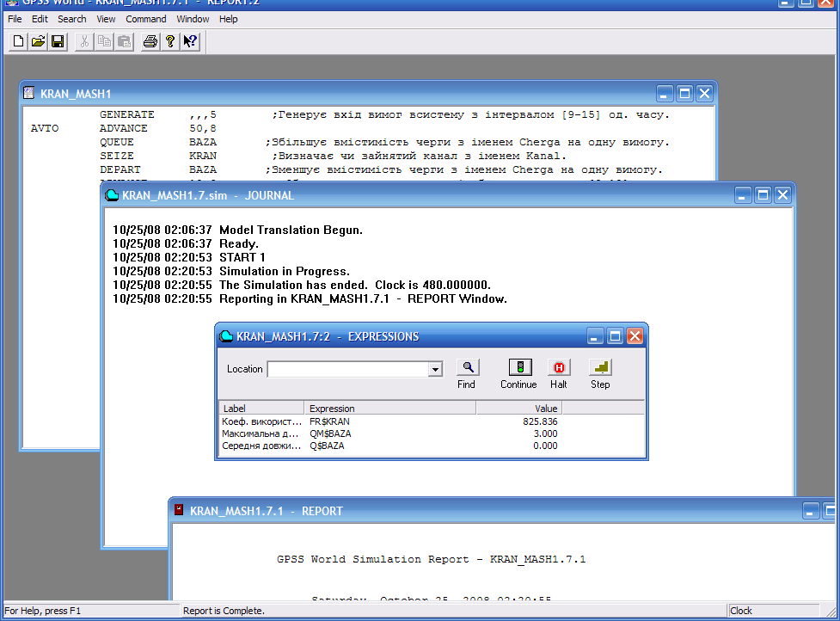Viewport: 840px width, 621px height.
Task: Close the JOURNAL window
Action: click(783, 195)
